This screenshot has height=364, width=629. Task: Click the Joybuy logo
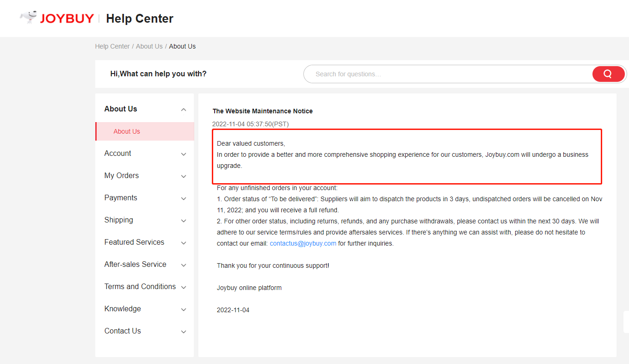point(57,18)
